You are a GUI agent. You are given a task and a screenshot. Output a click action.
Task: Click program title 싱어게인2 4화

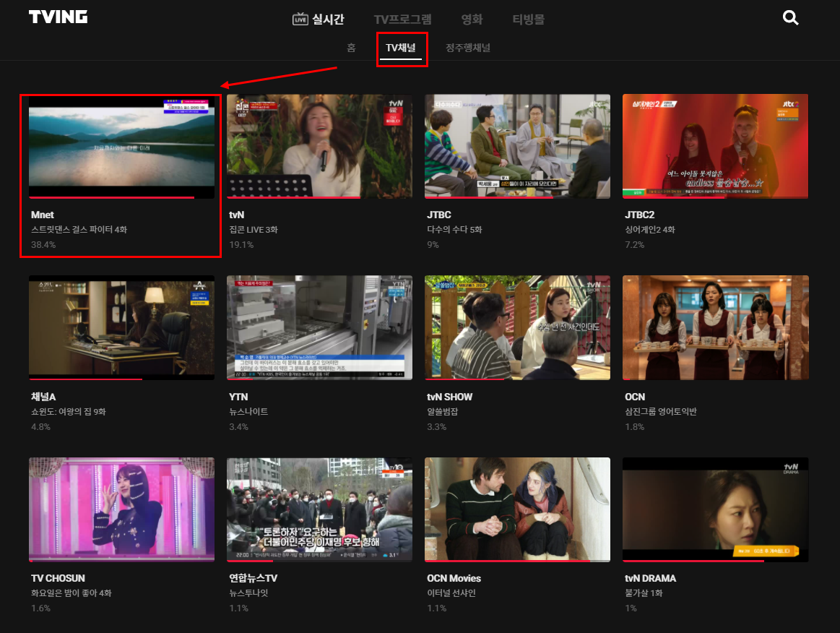click(650, 229)
